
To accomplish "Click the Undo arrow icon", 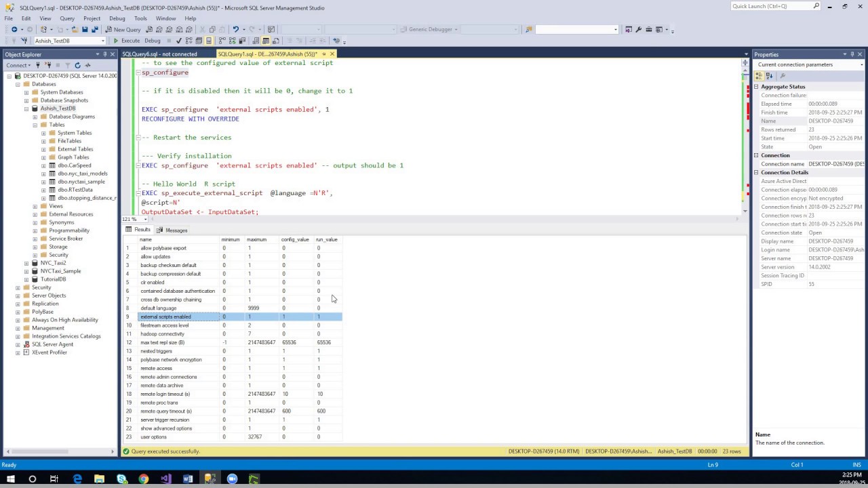I will tap(235, 30).
